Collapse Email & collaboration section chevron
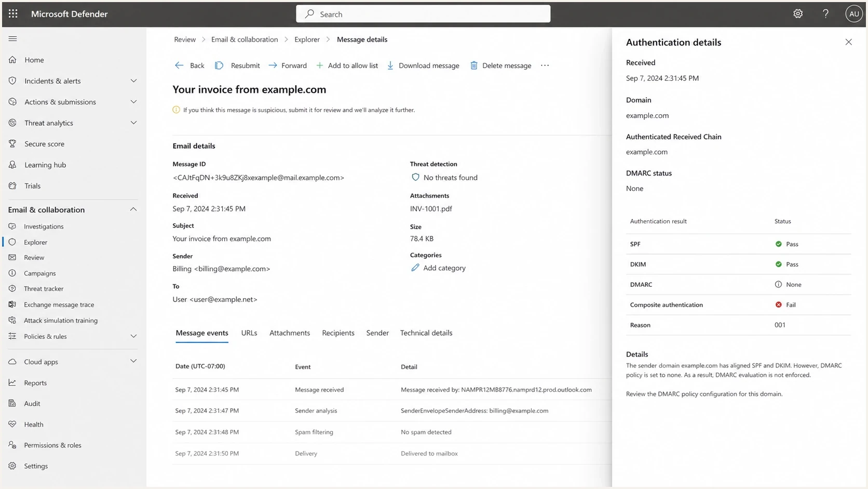868x489 pixels. point(133,209)
